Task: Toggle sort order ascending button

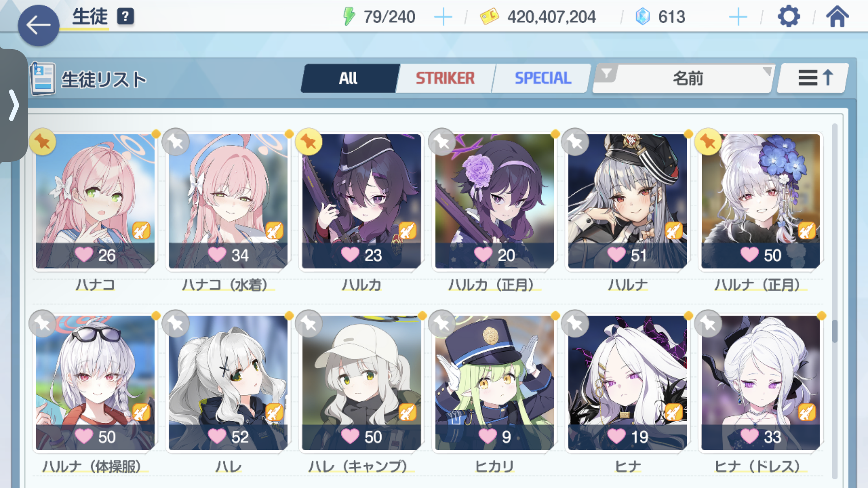Action: [x=813, y=78]
